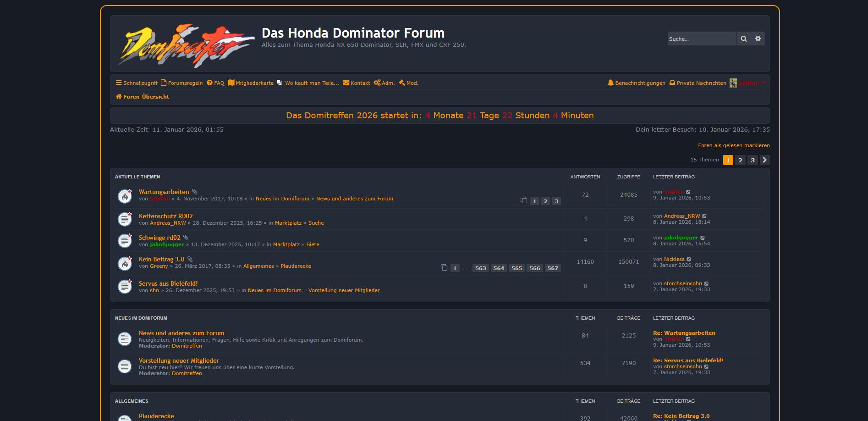Open the Benachrichtigungen bell dropdown
The height and width of the screenshot is (421, 868).
(x=636, y=83)
